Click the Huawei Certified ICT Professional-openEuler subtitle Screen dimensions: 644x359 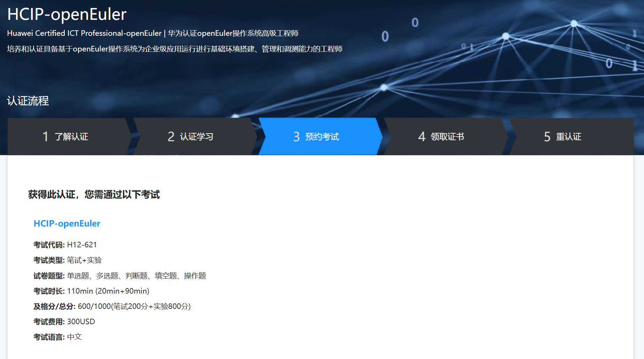153,33
